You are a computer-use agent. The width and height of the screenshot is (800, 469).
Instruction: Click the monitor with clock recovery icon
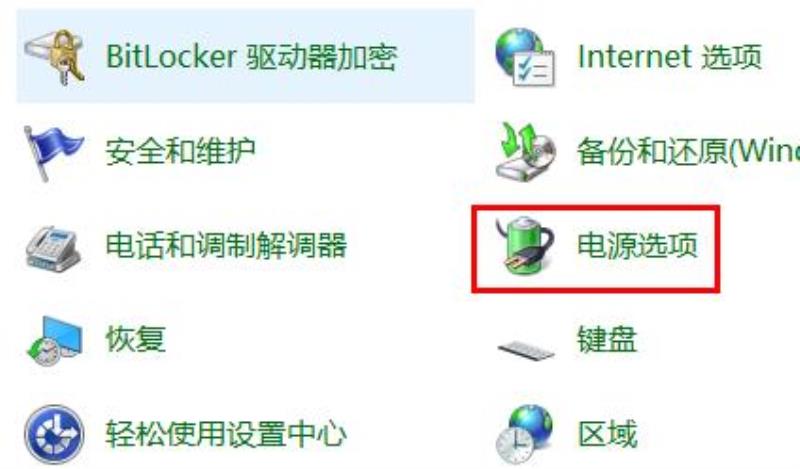pyautogui.click(x=54, y=341)
